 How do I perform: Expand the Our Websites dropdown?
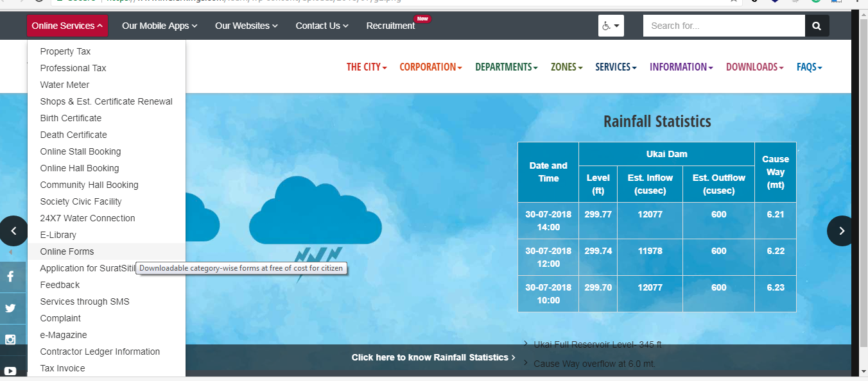[x=246, y=26]
